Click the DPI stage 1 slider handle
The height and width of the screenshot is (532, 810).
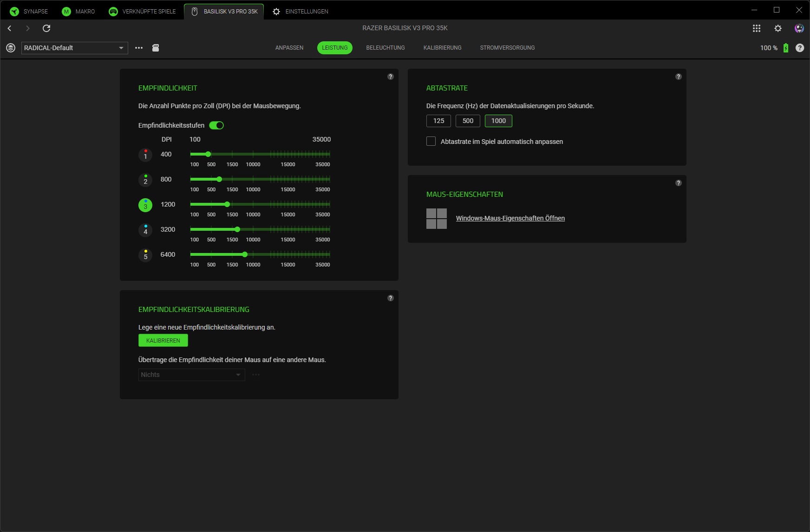point(208,154)
